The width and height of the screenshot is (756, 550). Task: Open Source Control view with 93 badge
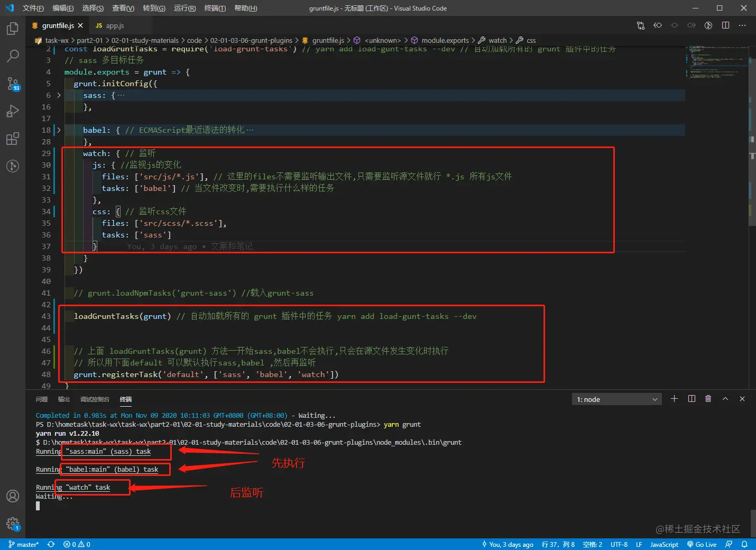[x=13, y=84]
